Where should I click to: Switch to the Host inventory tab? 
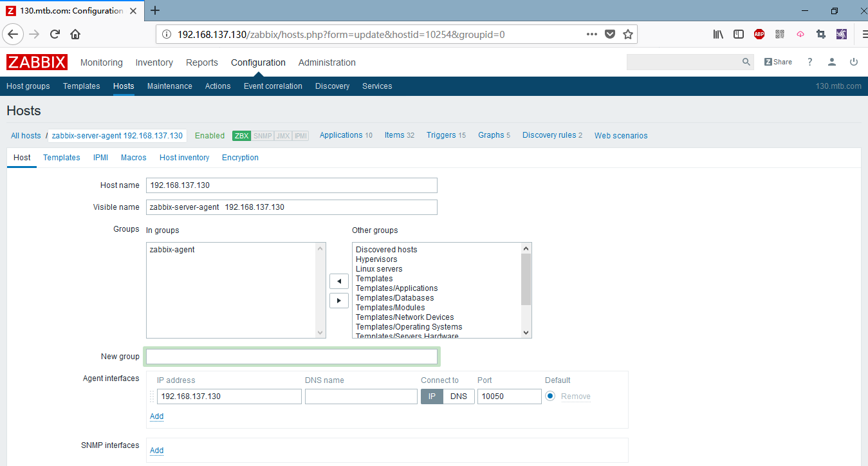pos(185,158)
